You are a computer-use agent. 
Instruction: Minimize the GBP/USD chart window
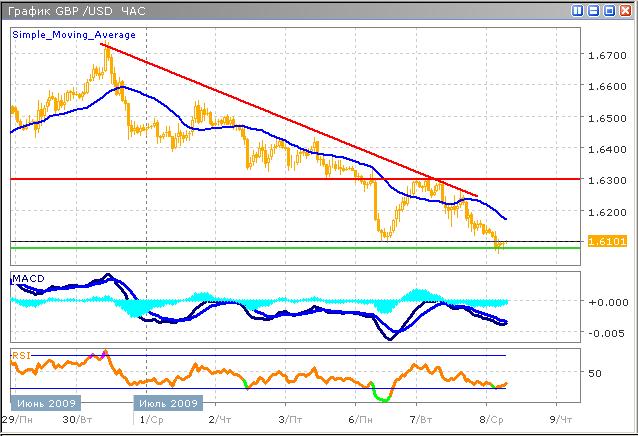click(x=594, y=10)
